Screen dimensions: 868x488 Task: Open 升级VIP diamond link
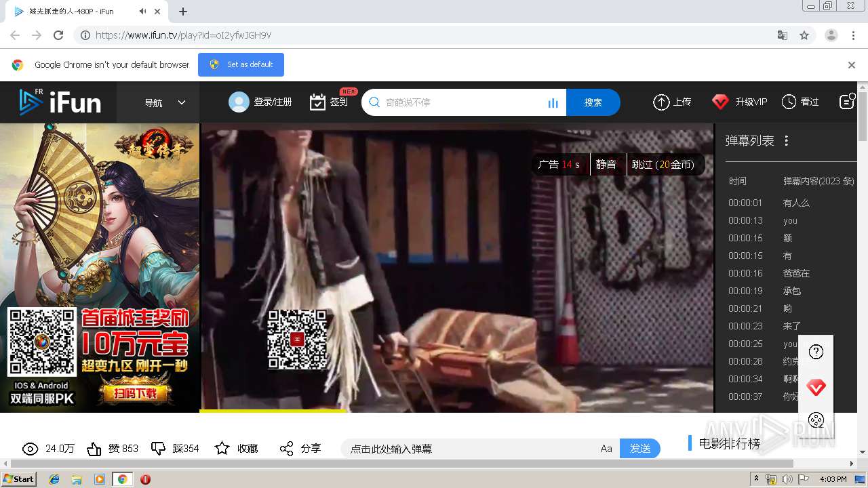739,102
